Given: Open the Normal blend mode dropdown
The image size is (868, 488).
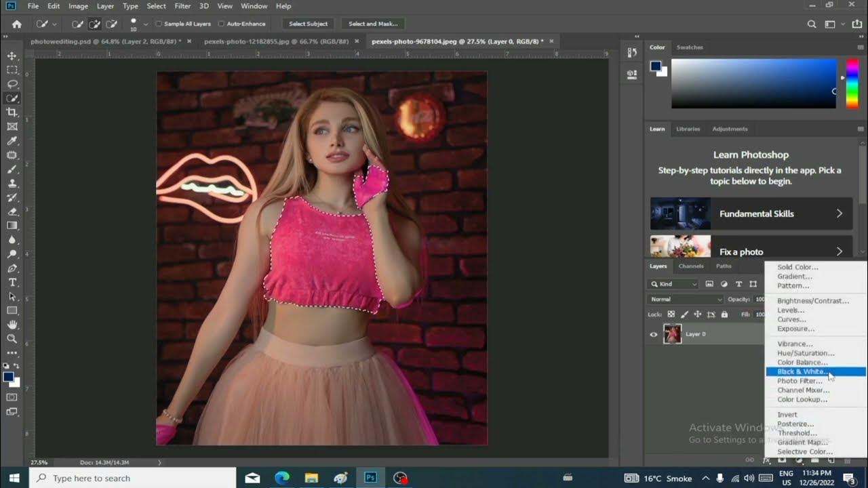Looking at the screenshot, I should 686,300.
